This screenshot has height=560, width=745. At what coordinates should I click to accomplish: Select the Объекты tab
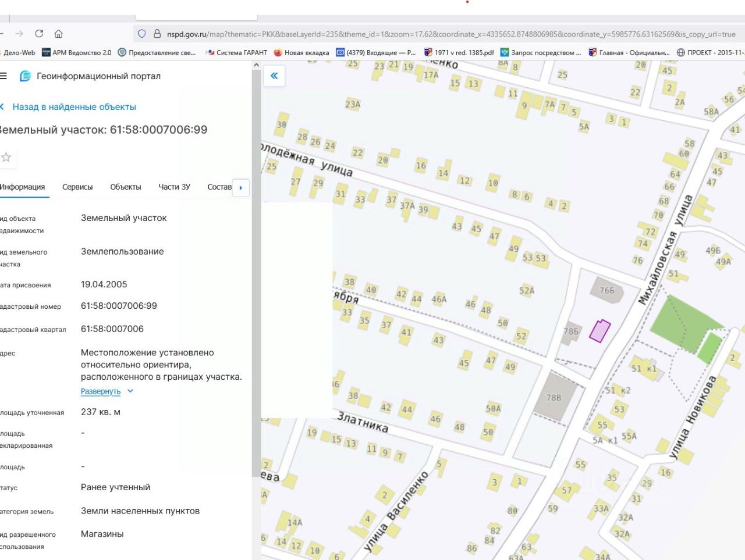125,187
